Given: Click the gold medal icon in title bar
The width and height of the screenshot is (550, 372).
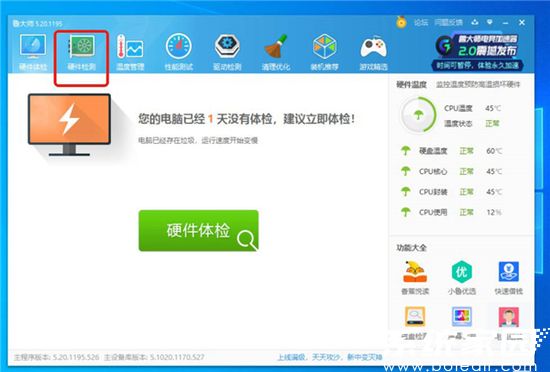Looking at the screenshot, I should [x=401, y=22].
